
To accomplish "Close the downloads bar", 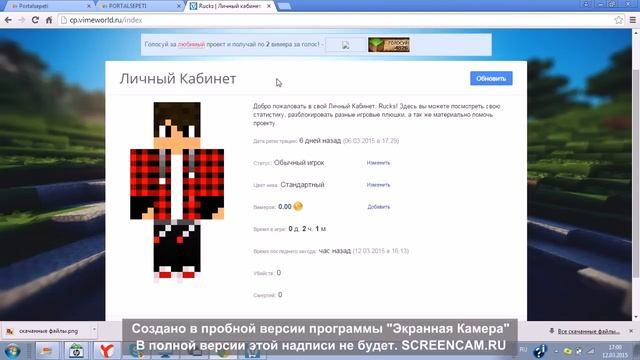I will click(631, 331).
